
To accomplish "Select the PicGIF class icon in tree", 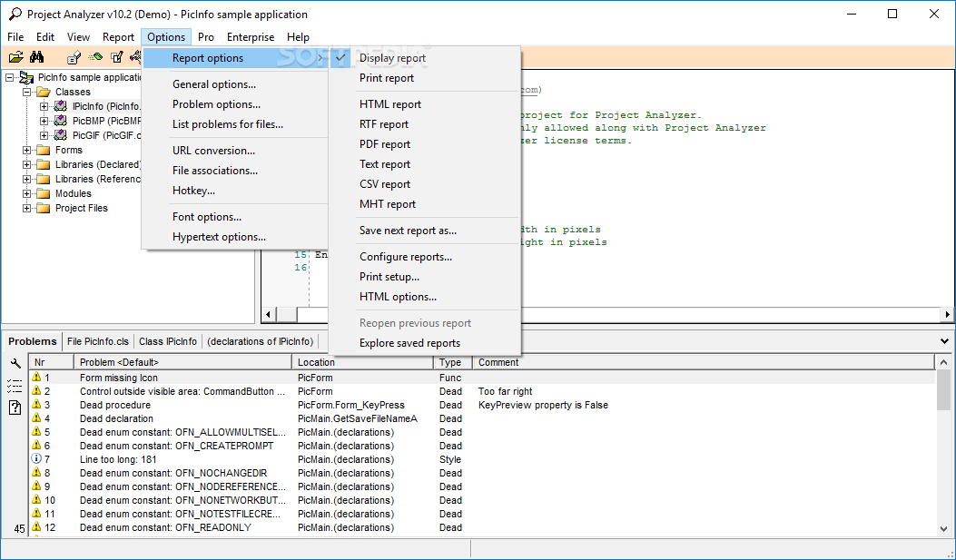I will 60,135.
